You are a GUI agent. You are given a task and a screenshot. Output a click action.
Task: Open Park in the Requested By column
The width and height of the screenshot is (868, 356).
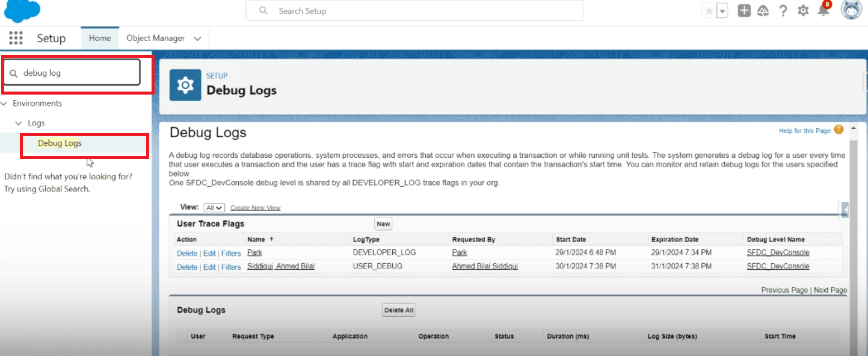[460, 253]
